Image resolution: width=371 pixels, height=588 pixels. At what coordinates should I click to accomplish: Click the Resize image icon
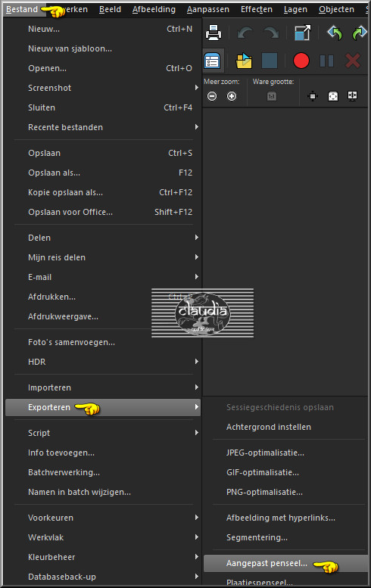pos(302,33)
